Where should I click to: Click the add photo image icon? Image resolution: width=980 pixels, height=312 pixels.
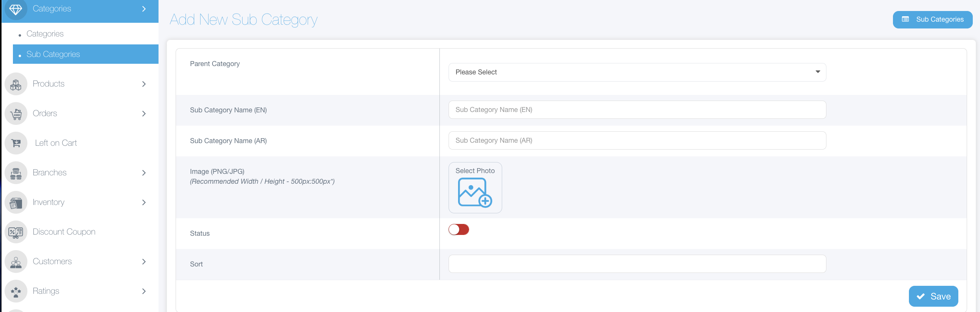click(475, 193)
